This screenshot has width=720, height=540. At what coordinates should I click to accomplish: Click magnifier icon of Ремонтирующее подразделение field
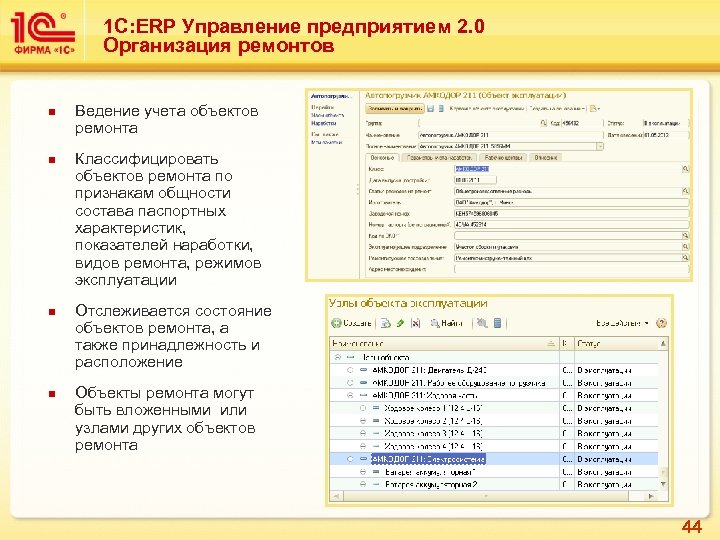click(x=685, y=258)
